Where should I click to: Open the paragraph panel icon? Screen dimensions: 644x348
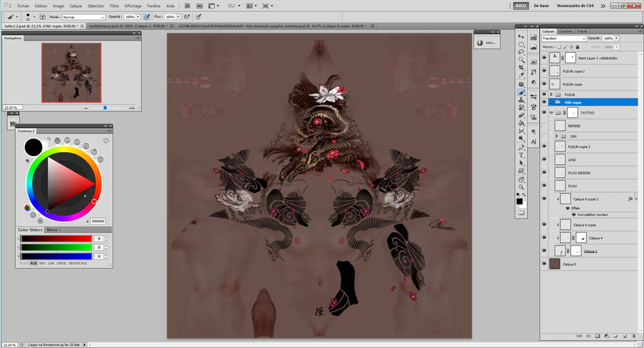tap(533, 131)
